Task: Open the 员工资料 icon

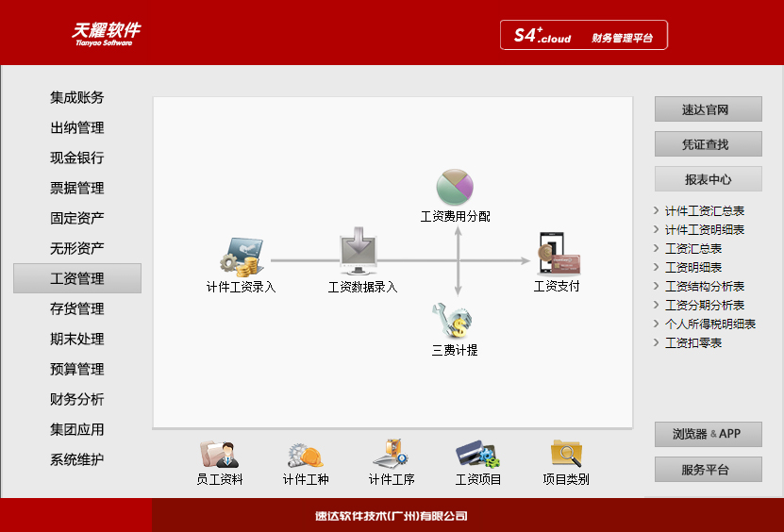Action: [219, 454]
